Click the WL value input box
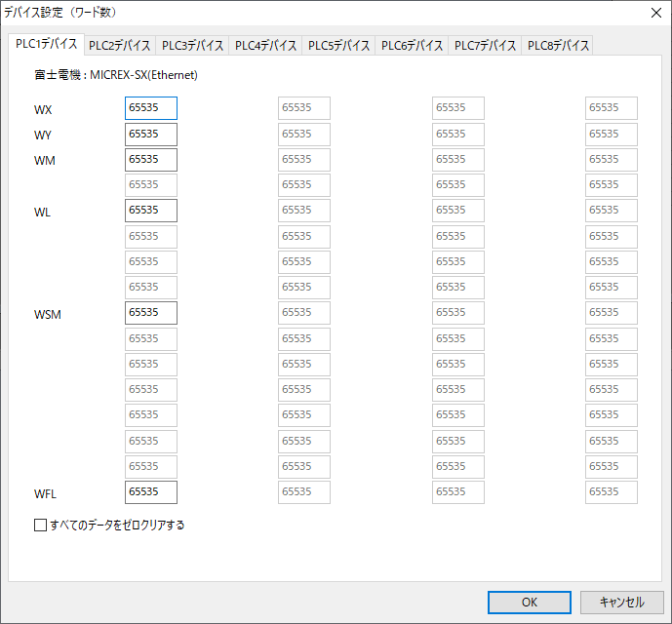This screenshot has width=672, height=624. (x=151, y=211)
